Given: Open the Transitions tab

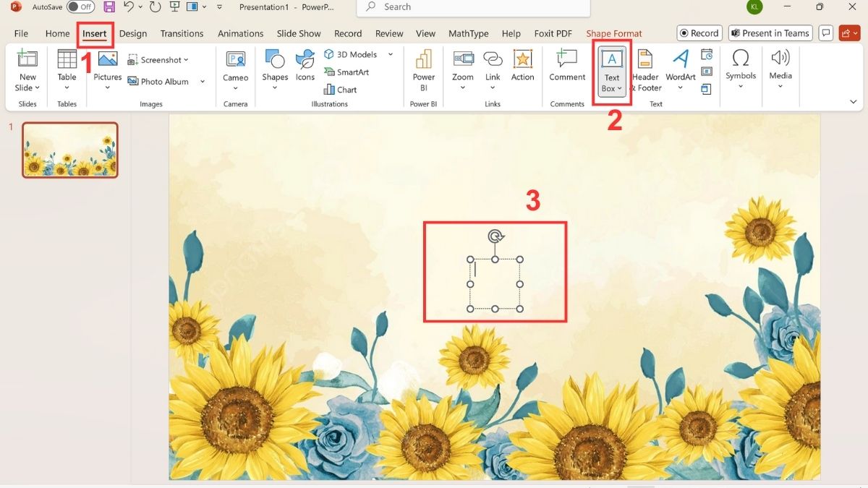Looking at the screenshot, I should [x=182, y=33].
